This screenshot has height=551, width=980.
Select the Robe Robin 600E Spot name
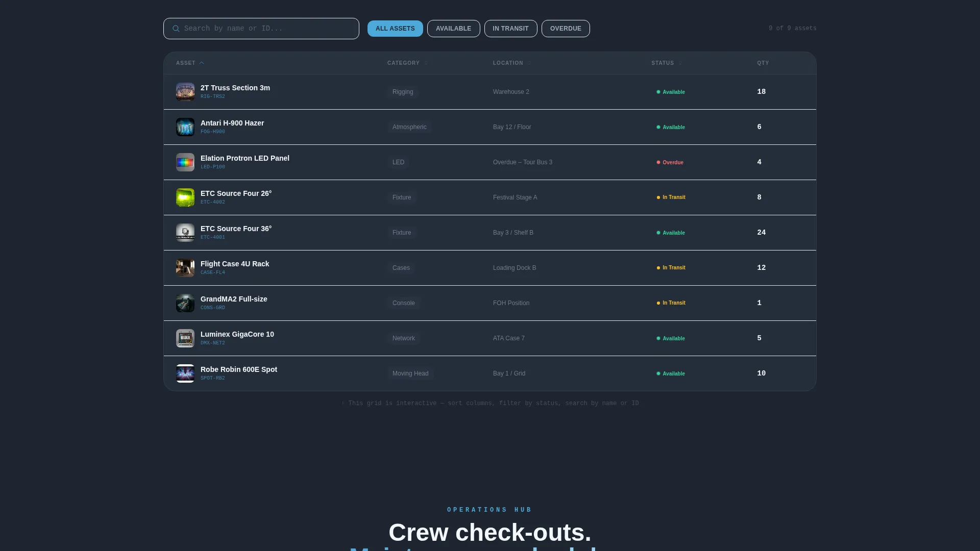coord(239,369)
